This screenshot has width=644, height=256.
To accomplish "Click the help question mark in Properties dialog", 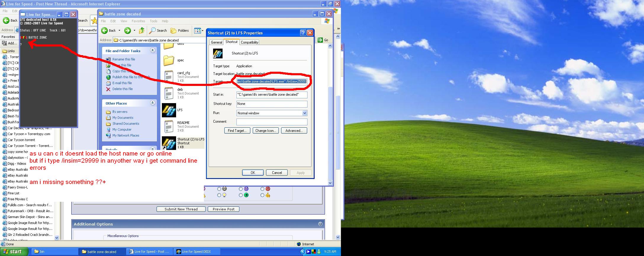I will [303, 33].
